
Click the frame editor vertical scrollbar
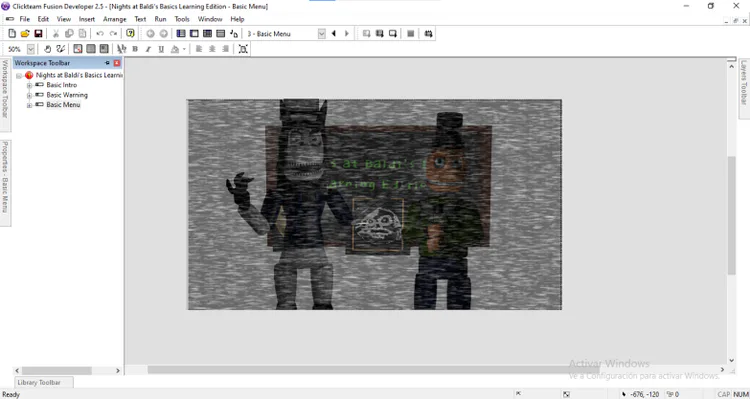point(731,214)
